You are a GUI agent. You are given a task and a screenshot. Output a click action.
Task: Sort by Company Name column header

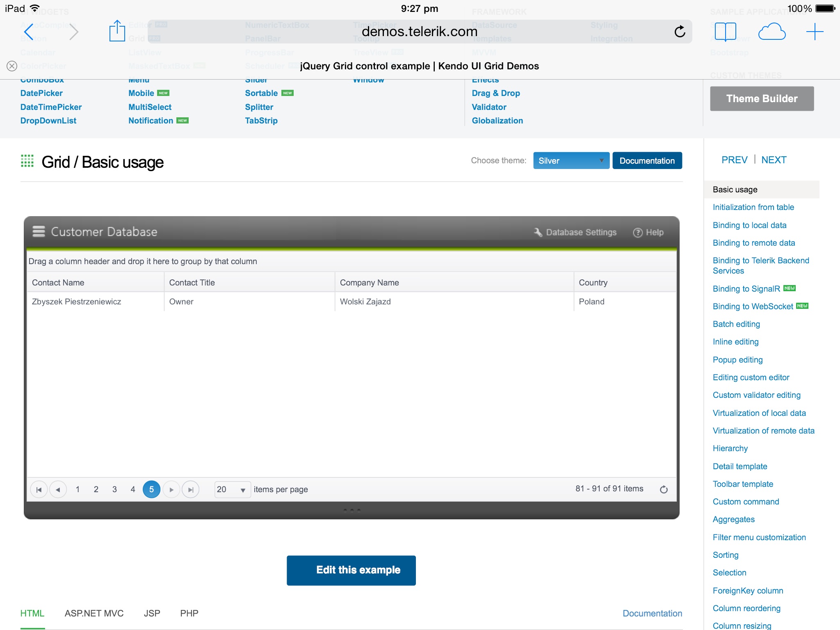454,282
